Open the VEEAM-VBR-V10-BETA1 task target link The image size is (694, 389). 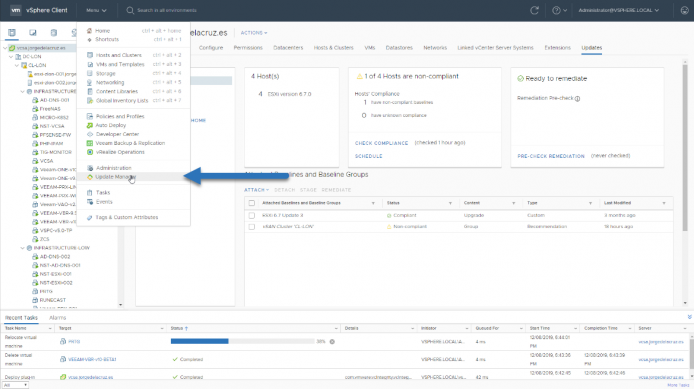(x=92, y=359)
